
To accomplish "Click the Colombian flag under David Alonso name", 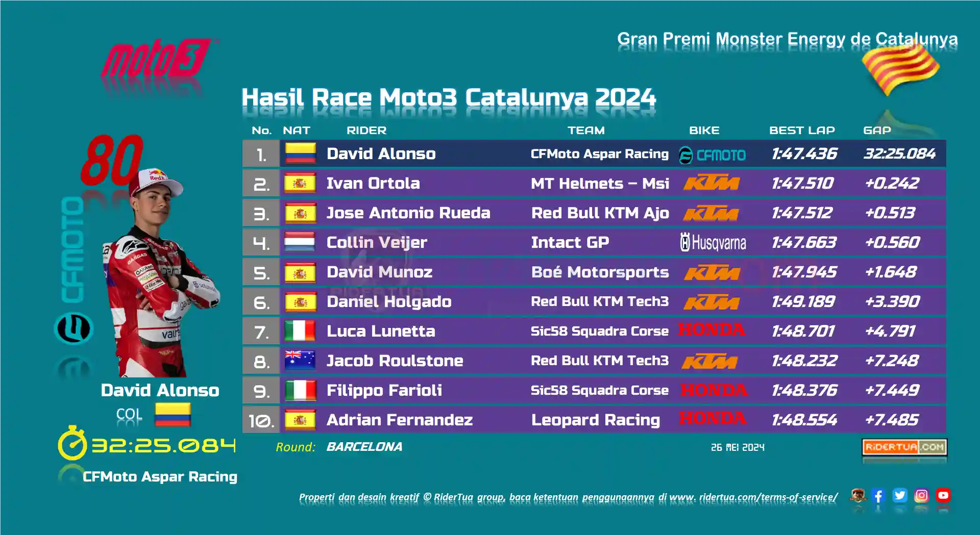I will click(x=173, y=415).
